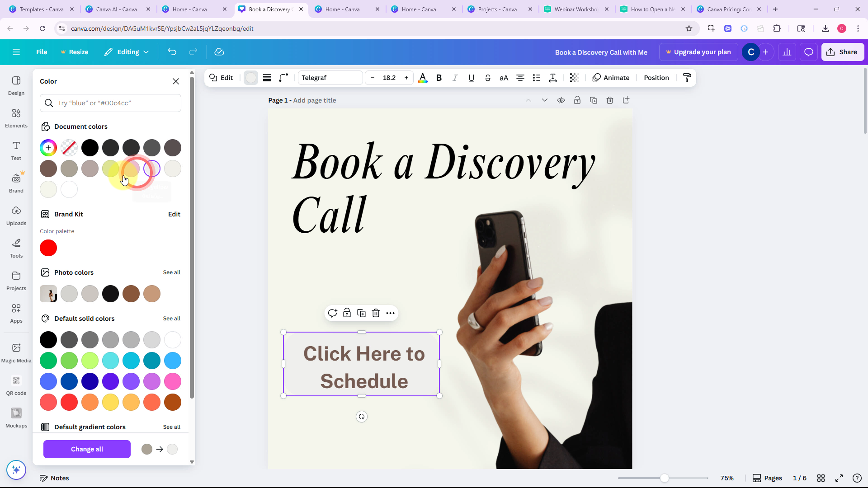Switch to Canva Pricing browser tab

tap(729, 9)
